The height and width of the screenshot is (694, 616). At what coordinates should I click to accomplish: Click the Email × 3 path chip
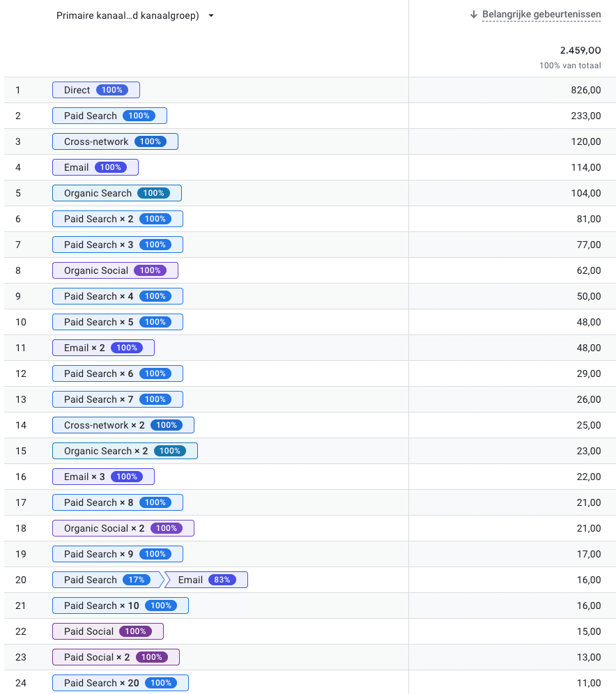click(x=103, y=477)
